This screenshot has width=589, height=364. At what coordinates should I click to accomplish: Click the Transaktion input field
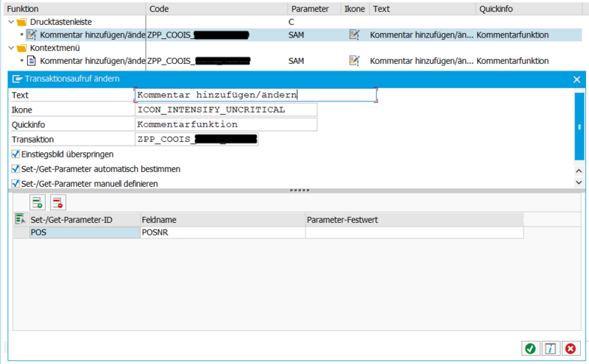pyautogui.click(x=197, y=139)
